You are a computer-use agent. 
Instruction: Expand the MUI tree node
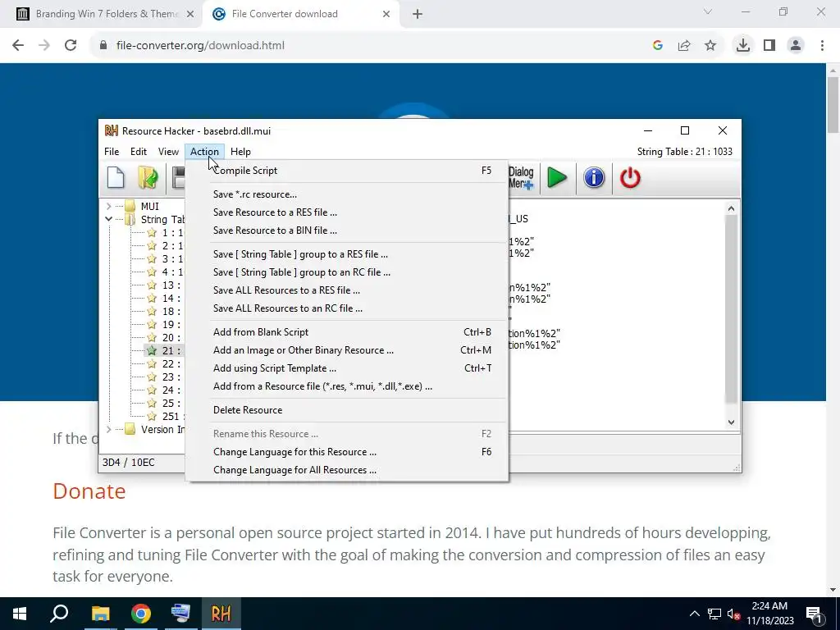tap(109, 206)
